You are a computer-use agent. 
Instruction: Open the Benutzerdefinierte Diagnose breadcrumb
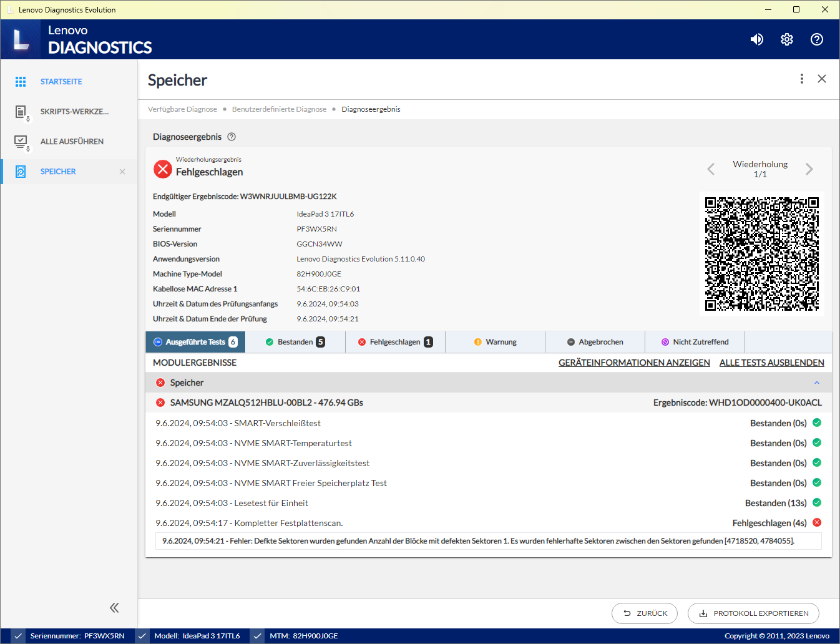(x=279, y=109)
